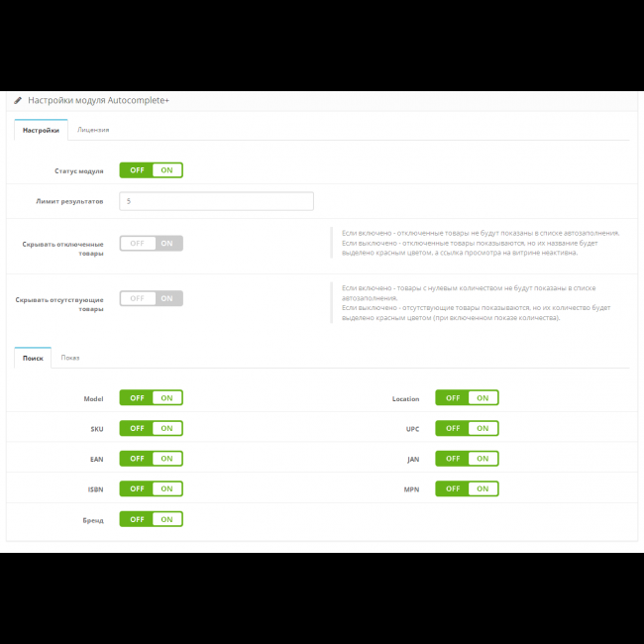Toggle the SKU search switch
Viewport: 644px width, 644px height.
[151, 429]
